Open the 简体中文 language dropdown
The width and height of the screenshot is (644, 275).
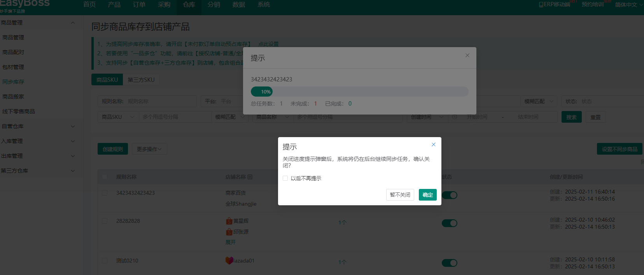[629, 5]
